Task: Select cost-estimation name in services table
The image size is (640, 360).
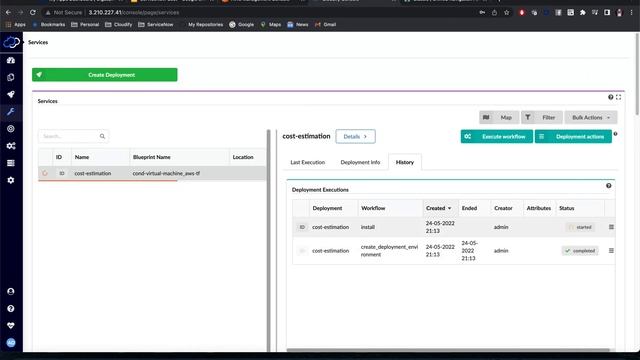Action: point(93,173)
